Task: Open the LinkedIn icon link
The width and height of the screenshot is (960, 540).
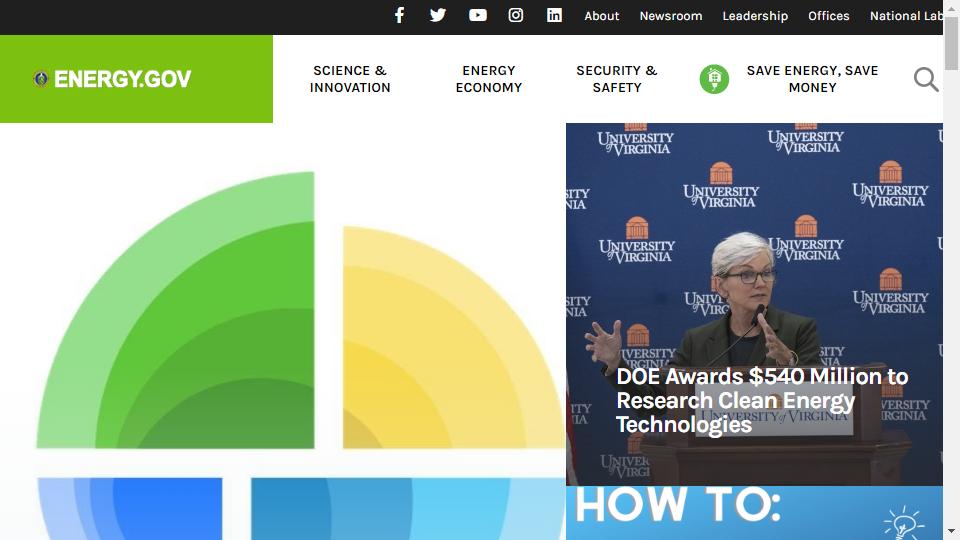Action: point(554,15)
